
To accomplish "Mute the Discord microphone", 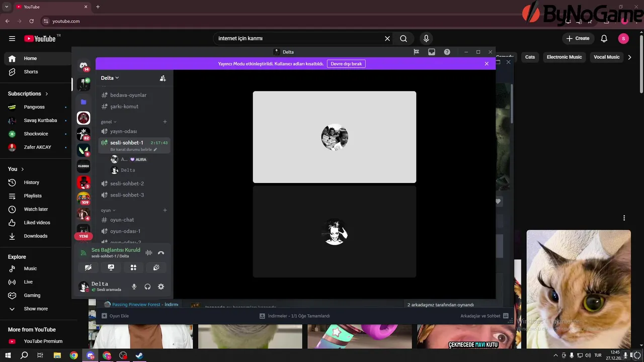I will point(134,287).
